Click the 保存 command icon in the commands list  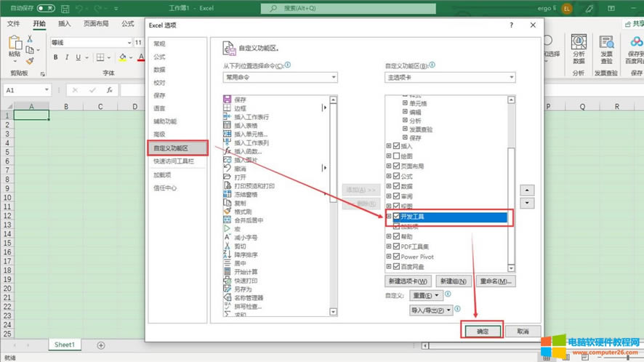point(227,99)
